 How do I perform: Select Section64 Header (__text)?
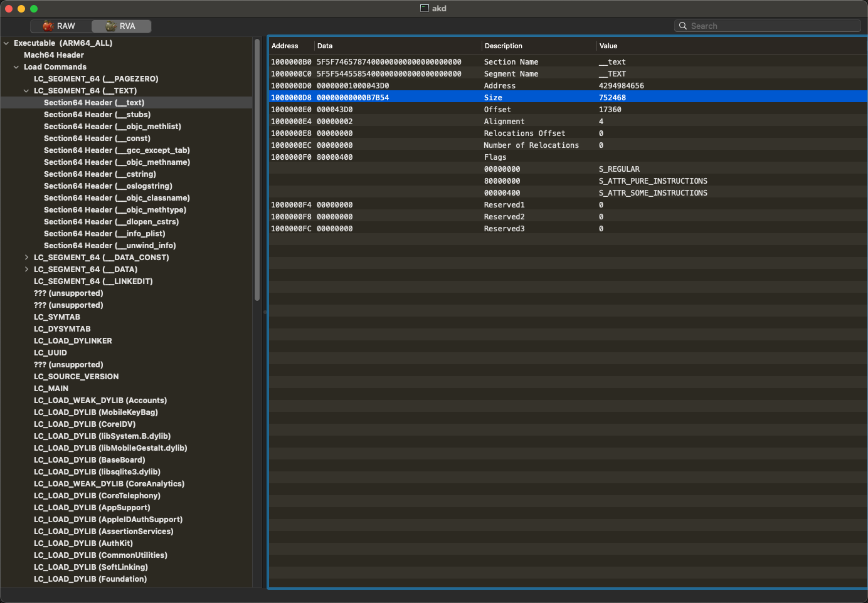click(94, 103)
